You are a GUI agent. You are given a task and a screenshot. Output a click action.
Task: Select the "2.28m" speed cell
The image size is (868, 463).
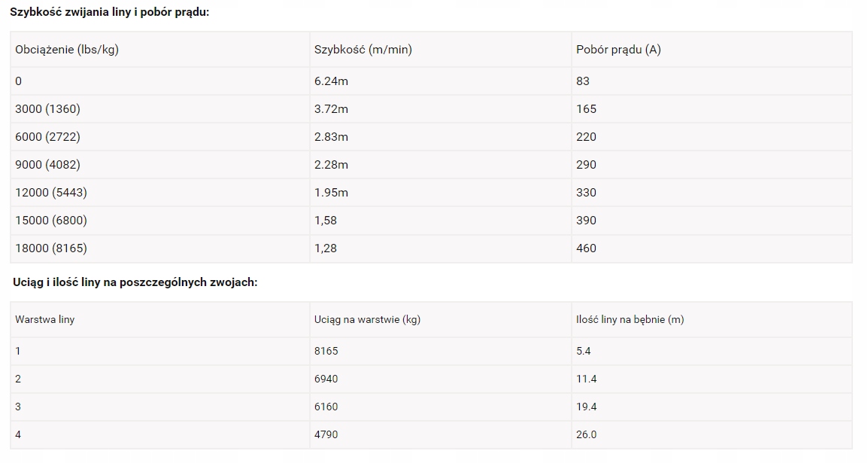coord(331,165)
